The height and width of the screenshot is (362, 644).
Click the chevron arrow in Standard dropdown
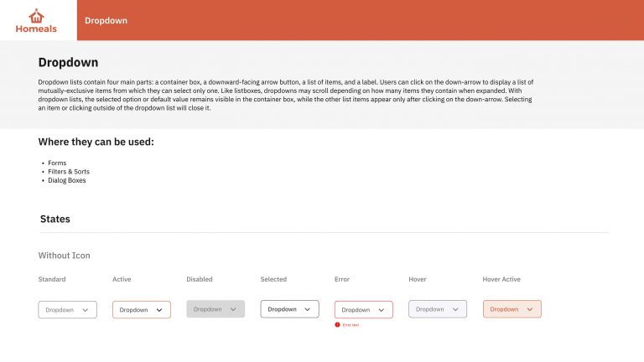tap(85, 310)
